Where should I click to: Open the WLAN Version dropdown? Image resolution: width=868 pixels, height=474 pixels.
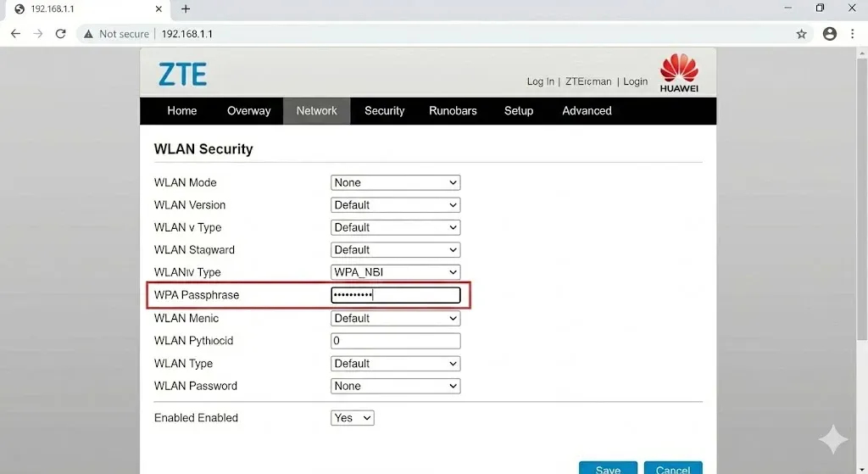395,205
